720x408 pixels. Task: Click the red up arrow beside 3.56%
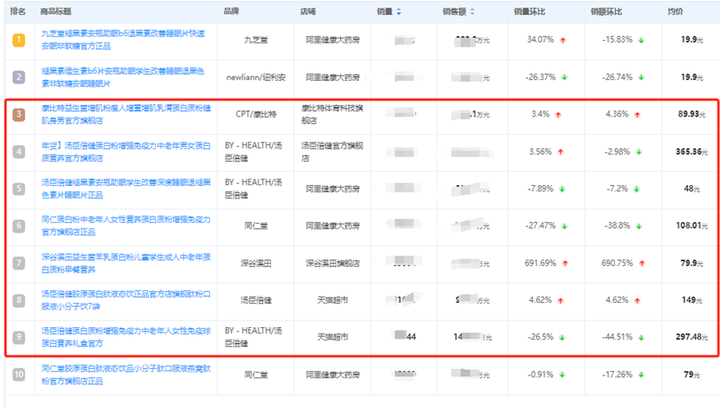tap(561, 152)
